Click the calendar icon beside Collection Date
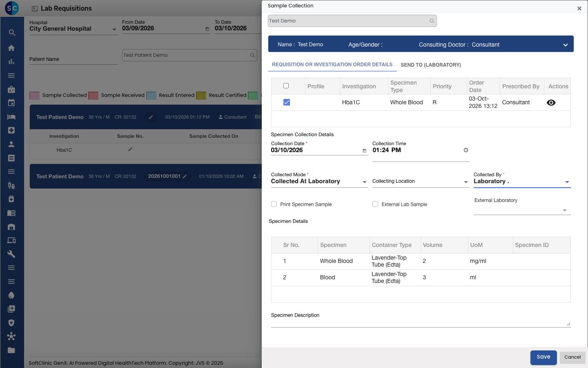Viewport: 588px width, 368px height. pyautogui.click(x=364, y=151)
